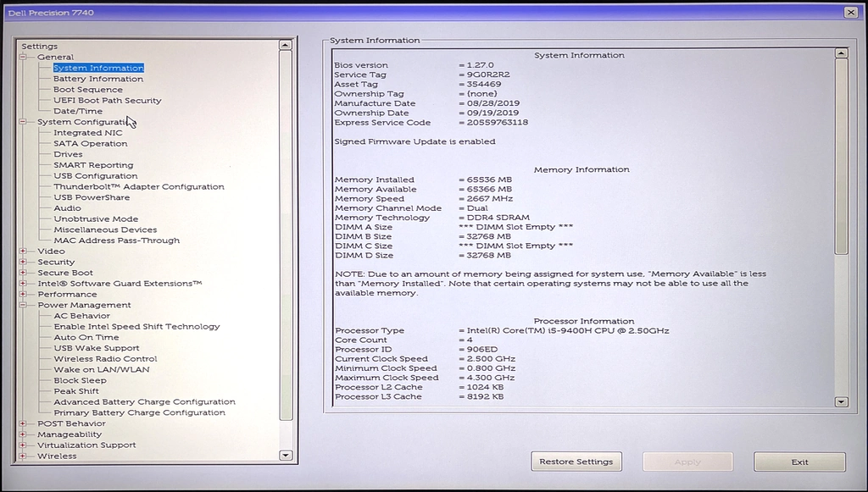The width and height of the screenshot is (868, 492).
Task: Expand the Security tree node
Action: (23, 262)
